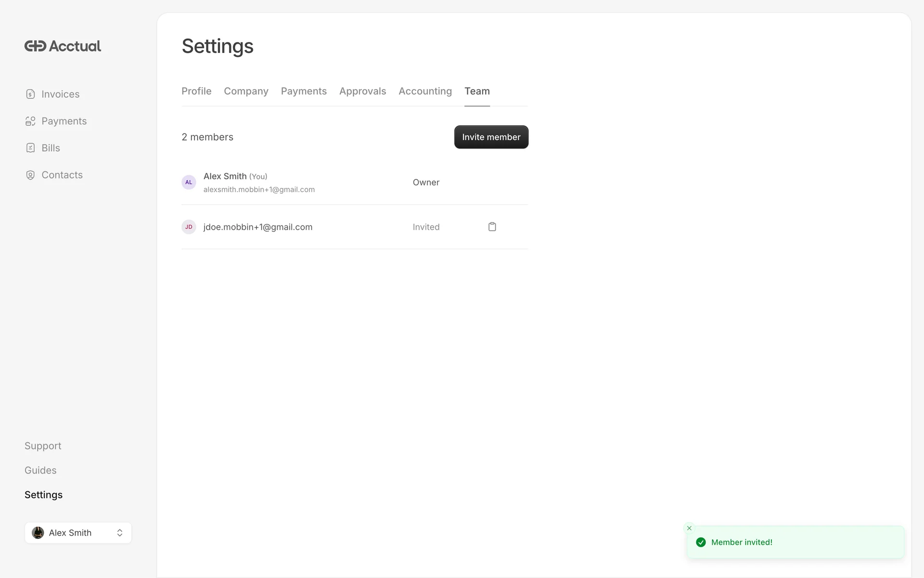Image resolution: width=924 pixels, height=578 pixels.
Task: Click the account switcher chevron arrows
Action: pyautogui.click(x=120, y=533)
